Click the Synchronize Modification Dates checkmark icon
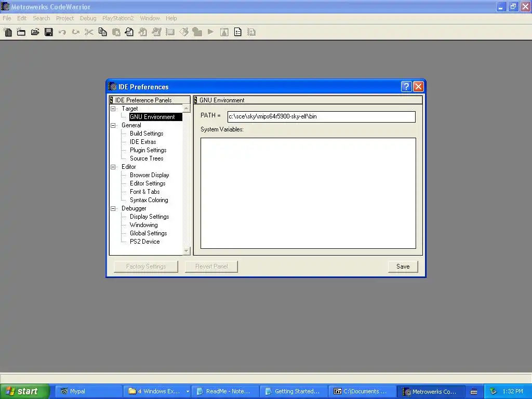 pos(184,32)
